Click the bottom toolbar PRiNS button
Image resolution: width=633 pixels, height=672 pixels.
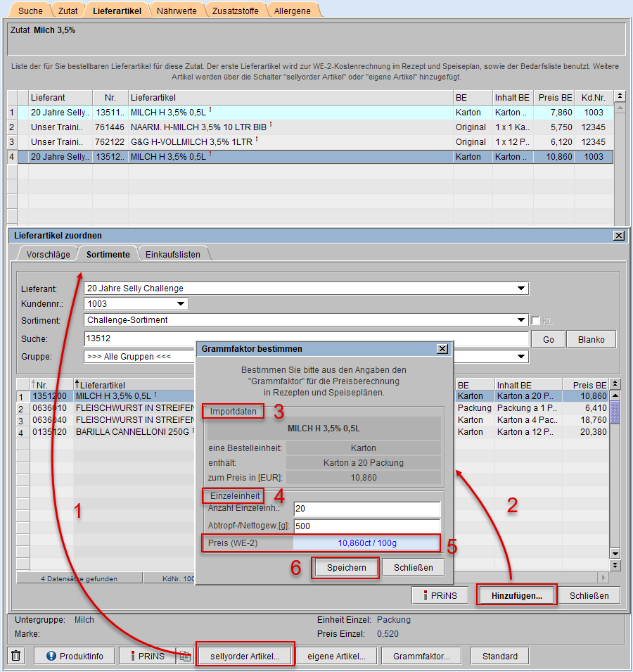146,656
